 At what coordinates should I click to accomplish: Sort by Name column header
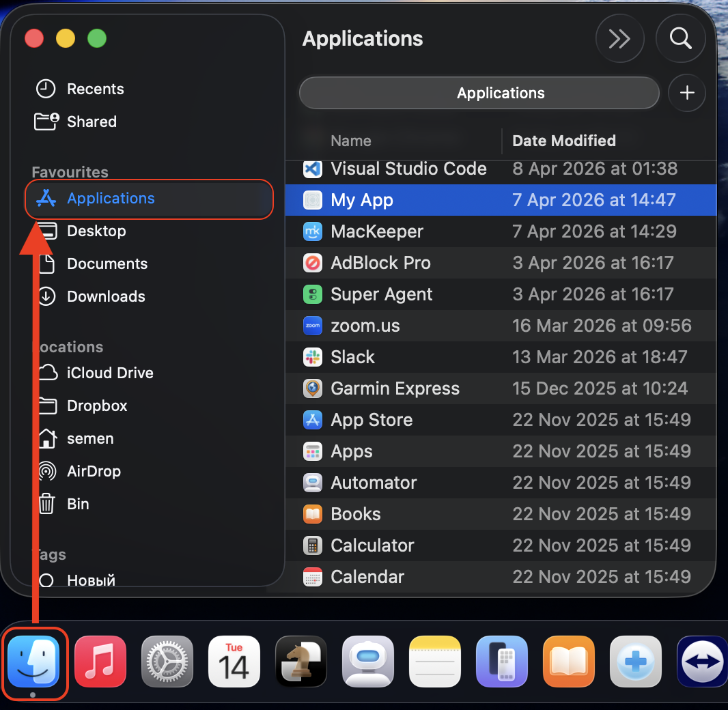351,141
